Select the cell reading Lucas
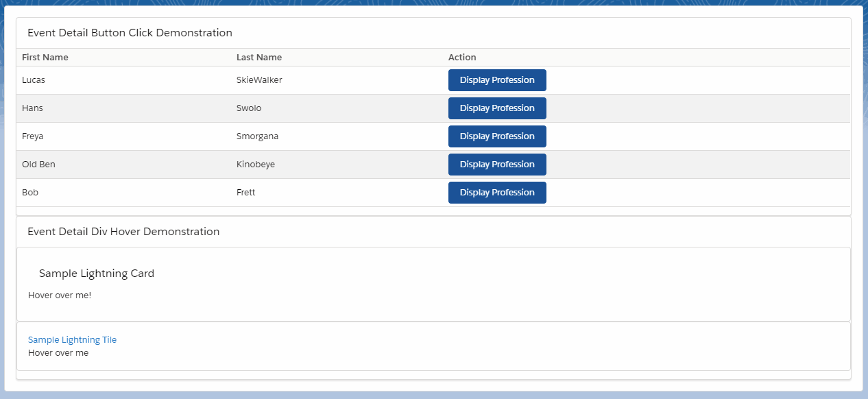 pyautogui.click(x=34, y=80)
